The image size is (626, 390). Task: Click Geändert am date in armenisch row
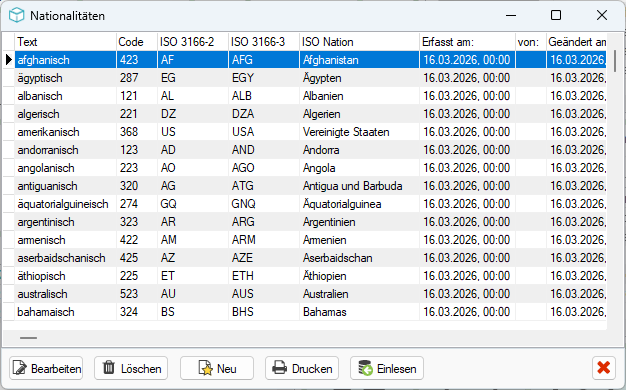(576, 240)
